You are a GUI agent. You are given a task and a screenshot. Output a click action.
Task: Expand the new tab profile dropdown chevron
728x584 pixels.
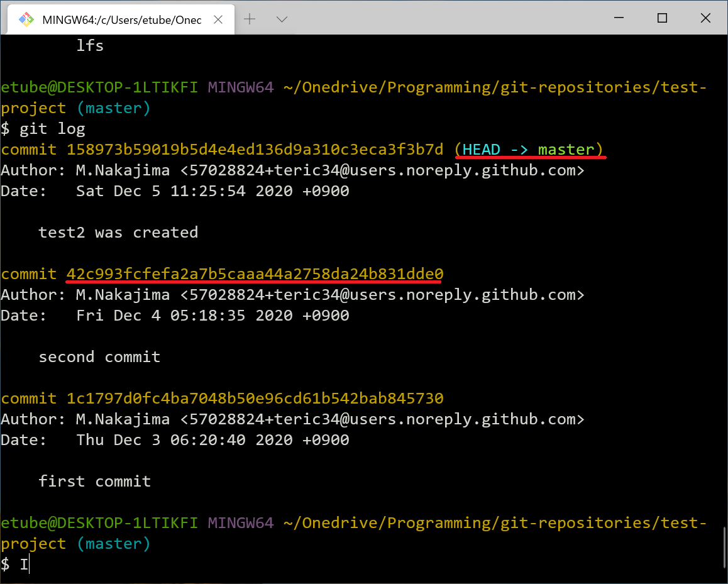coord(282,19)
